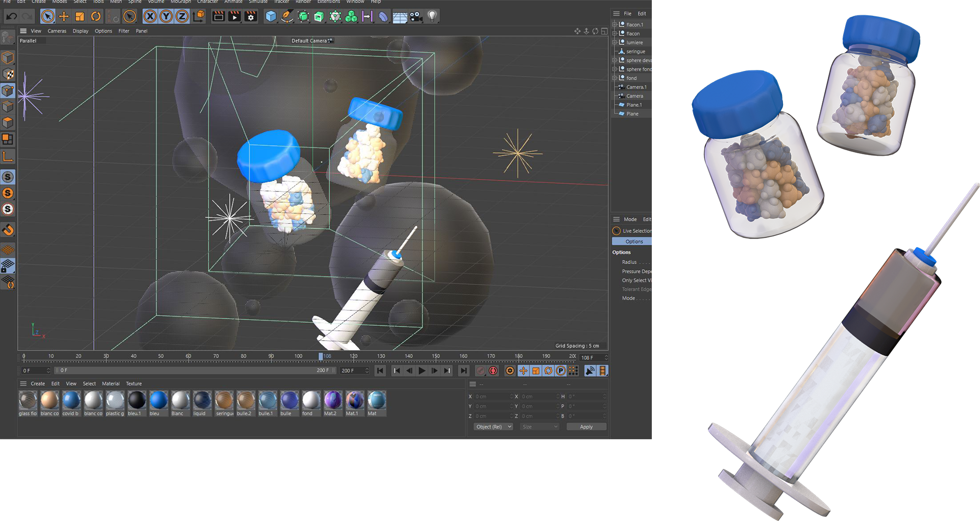Select the fond material thumbnail

click(x=311, y=404)
